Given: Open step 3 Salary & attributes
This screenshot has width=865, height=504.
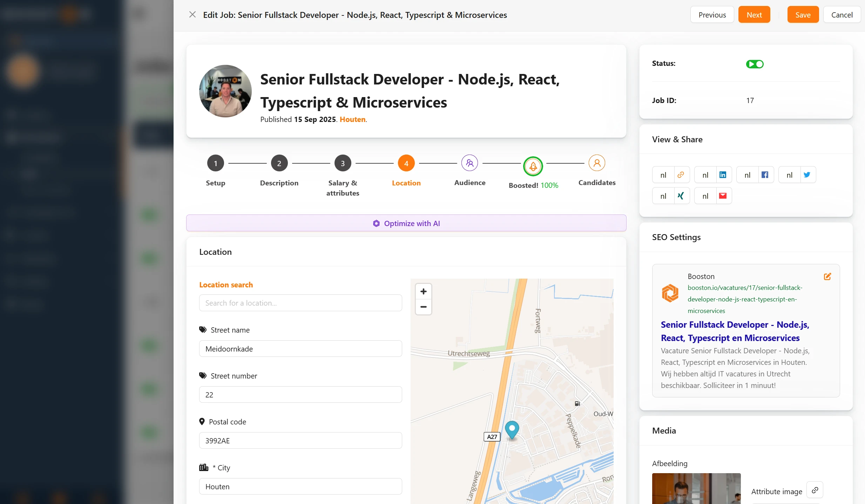Looking at the screenshot, I should (343, 163).
